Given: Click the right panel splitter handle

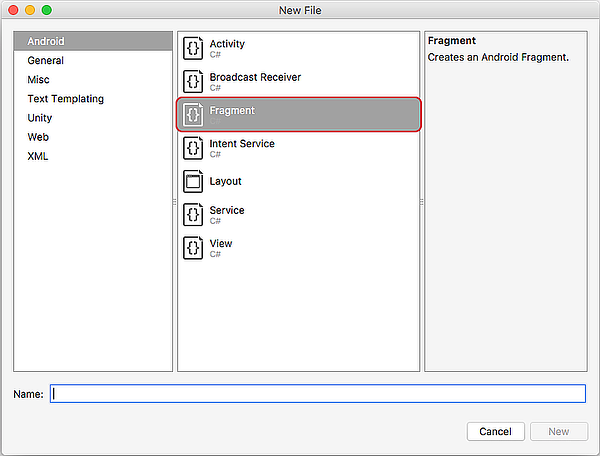Looking at the screenshot, I should tap(422, 201).
